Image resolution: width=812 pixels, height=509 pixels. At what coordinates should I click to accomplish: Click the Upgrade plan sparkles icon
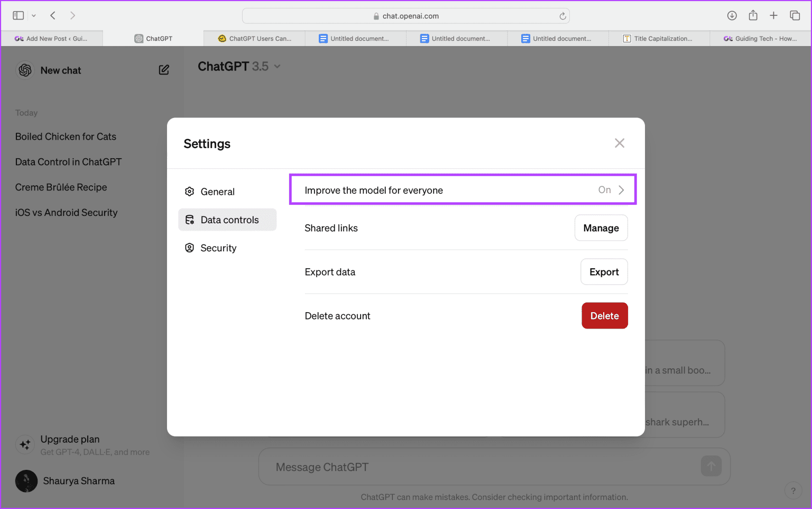pyautogui.click(x=25, y=444)
